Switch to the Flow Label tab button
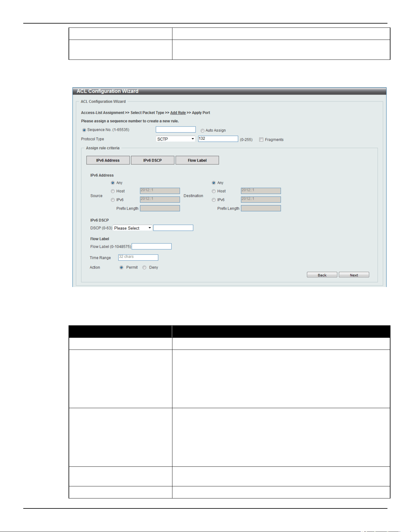The width and height of the screenshot is (411, 532). tap(197, 160)
